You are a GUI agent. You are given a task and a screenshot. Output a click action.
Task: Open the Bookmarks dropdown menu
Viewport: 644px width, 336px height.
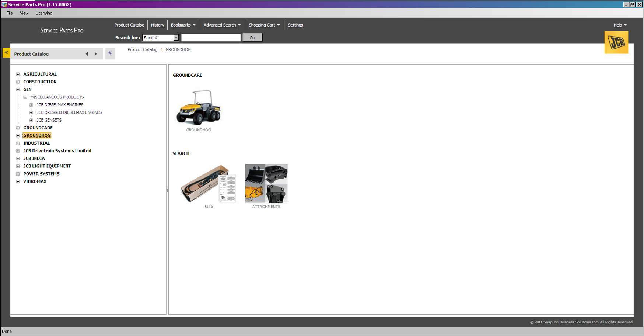[x=183, y=25]
